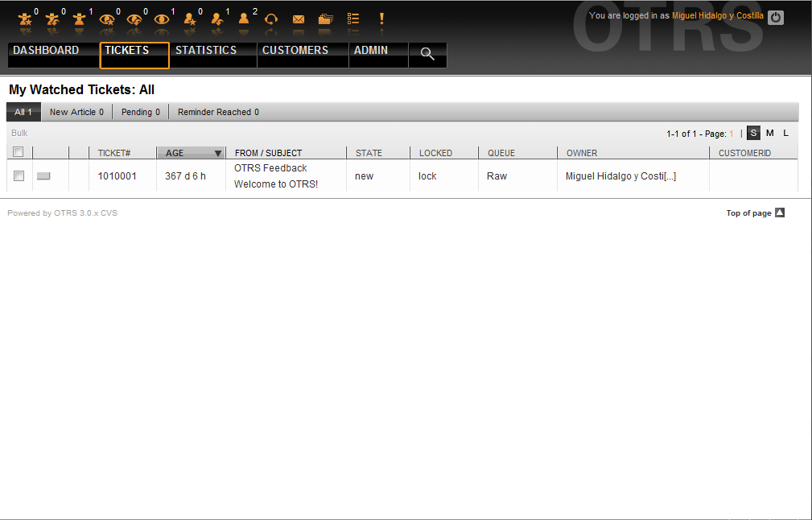Click the headset phone ticket icon
This screenshot has width=812, height=520.
pos(271,19)
